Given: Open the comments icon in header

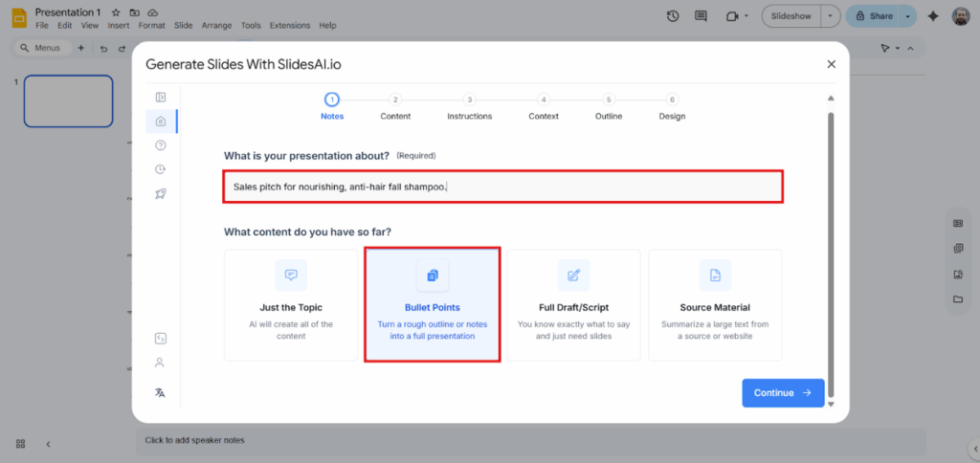Looking at the screenshot, I should click(701, 16).
